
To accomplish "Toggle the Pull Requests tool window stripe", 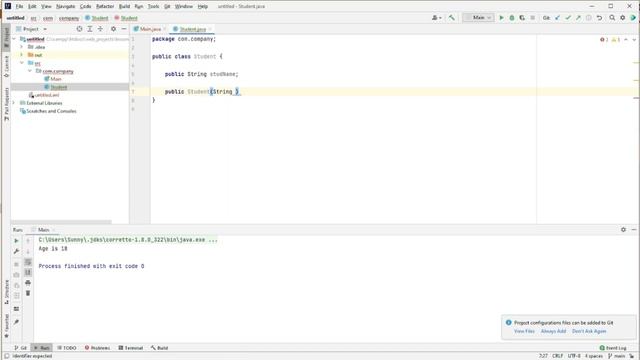I will click(x=6, y=104).
